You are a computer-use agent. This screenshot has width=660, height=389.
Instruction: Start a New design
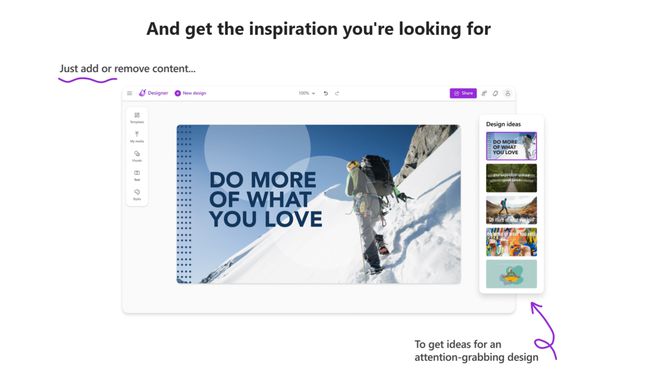click(x=190, y=93)
